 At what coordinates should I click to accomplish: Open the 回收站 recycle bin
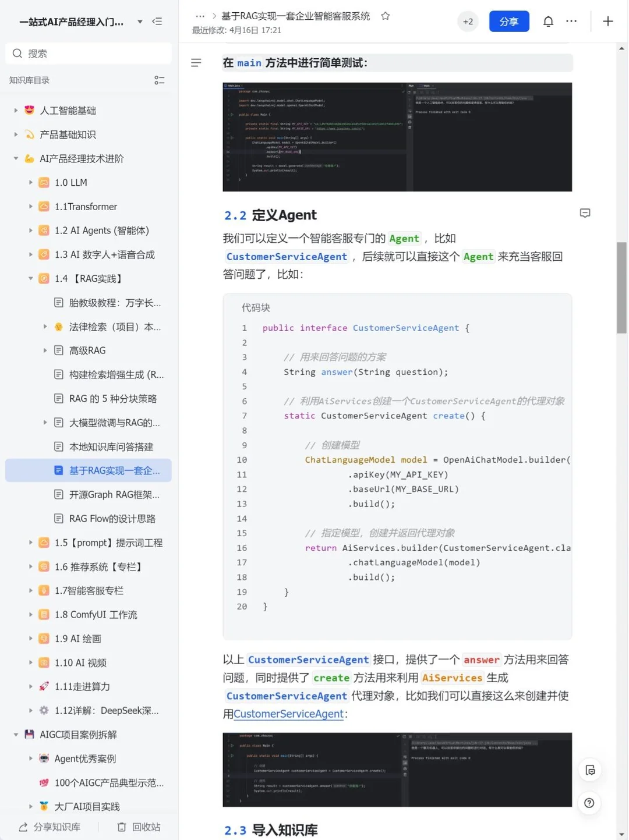139,827
